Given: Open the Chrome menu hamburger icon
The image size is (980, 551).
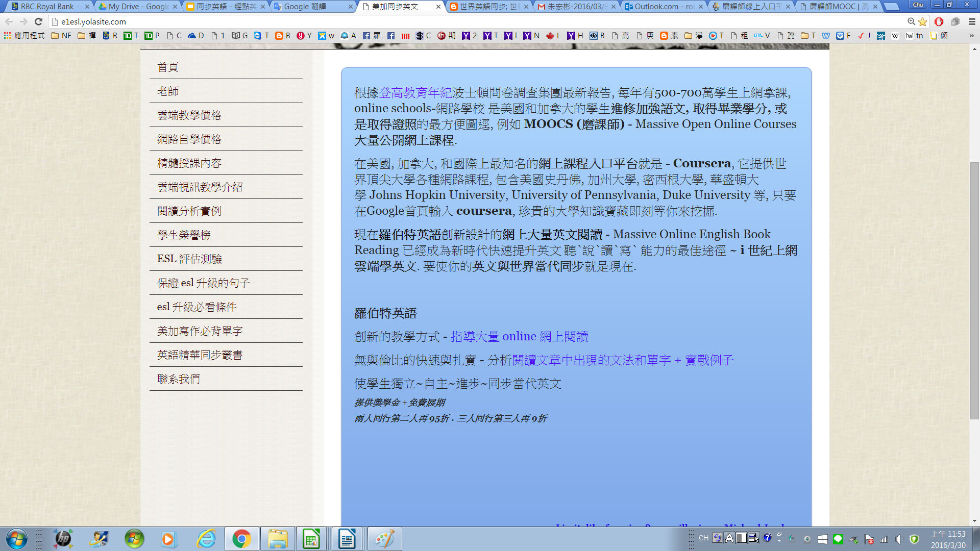Looking at the screenshot, I should coord(972,21).
